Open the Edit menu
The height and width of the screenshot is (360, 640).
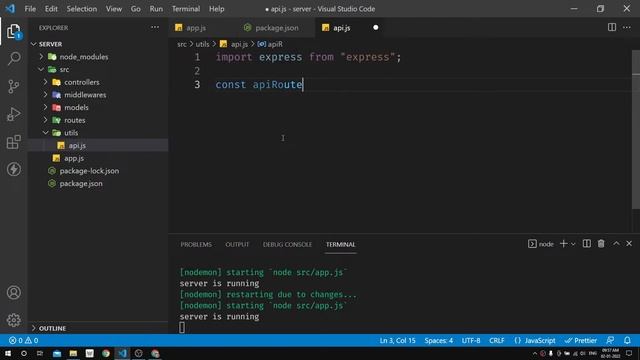click(x=51, y=9)
